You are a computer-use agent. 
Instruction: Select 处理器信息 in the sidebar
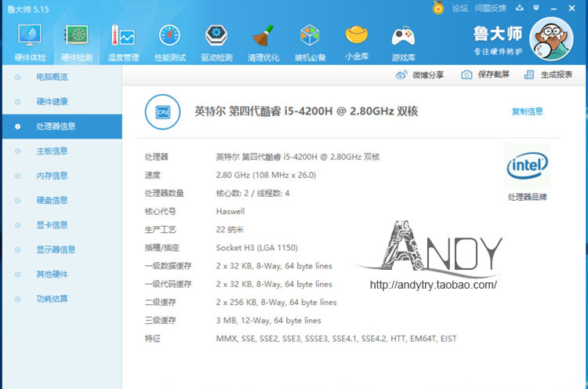tap(62, 126)
